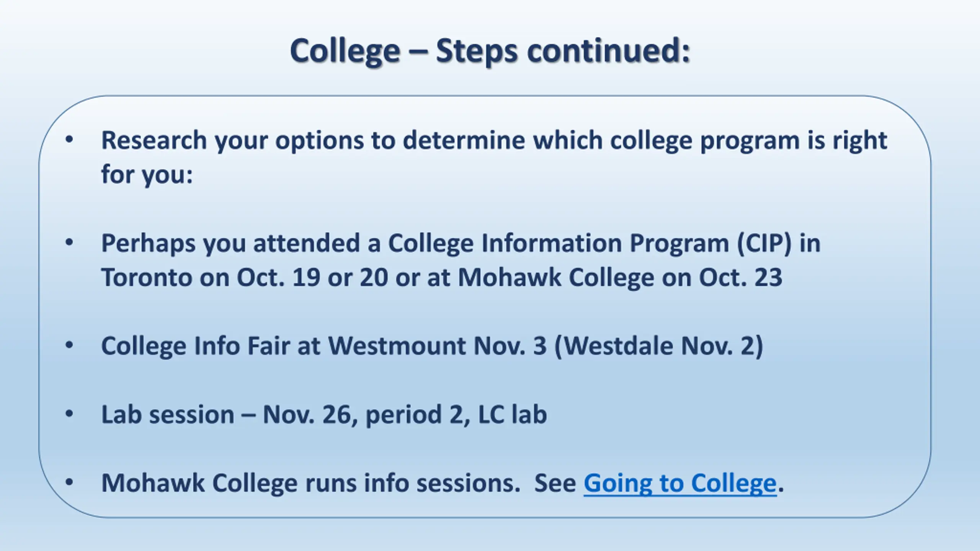Click the "for you:" continuation line
This screenshot has width=980, height=551.
click(x=147, y=174)
